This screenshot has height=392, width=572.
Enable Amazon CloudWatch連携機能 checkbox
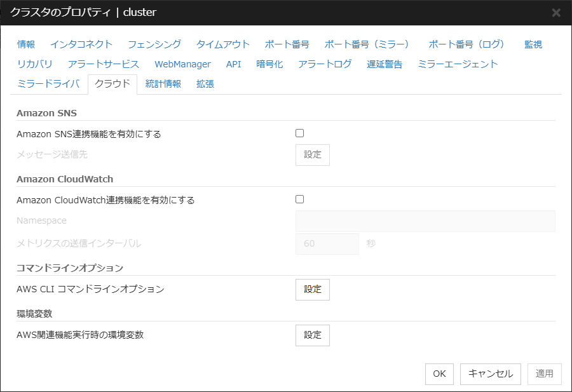click(x=300, y=199)
